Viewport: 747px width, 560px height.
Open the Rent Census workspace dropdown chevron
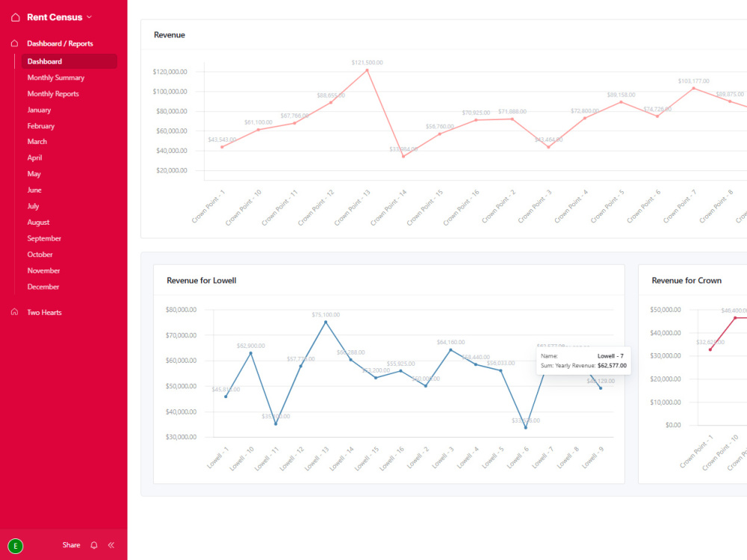pyautogui.click(x=89, y=17)
